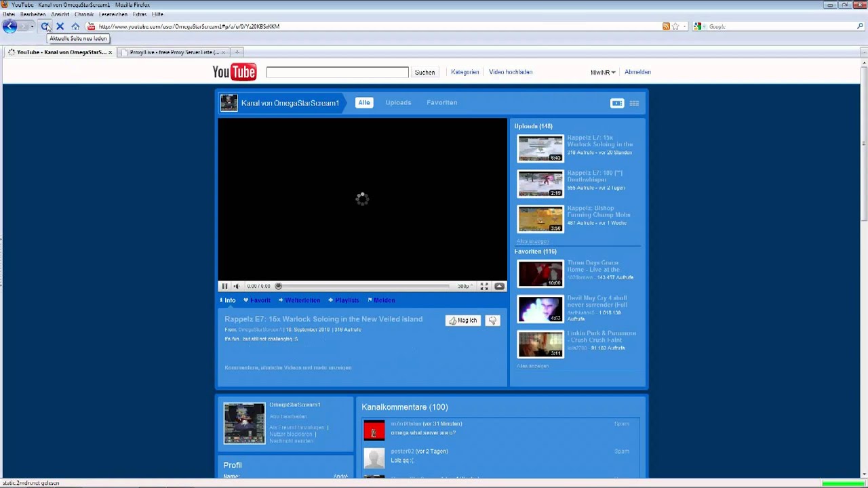Viewport: 868px width, 488px height.
Task: Click the search magnifier in the Google box
Action: click(x=861, y=26)
